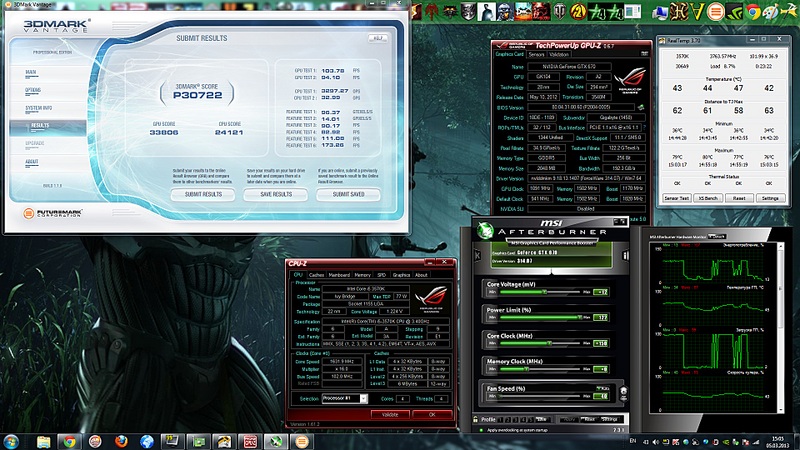This screenshot has width=800, height=450.
Task: Click the NVIDIA icon in top toolbar
Action: click(x=734, y=11)
